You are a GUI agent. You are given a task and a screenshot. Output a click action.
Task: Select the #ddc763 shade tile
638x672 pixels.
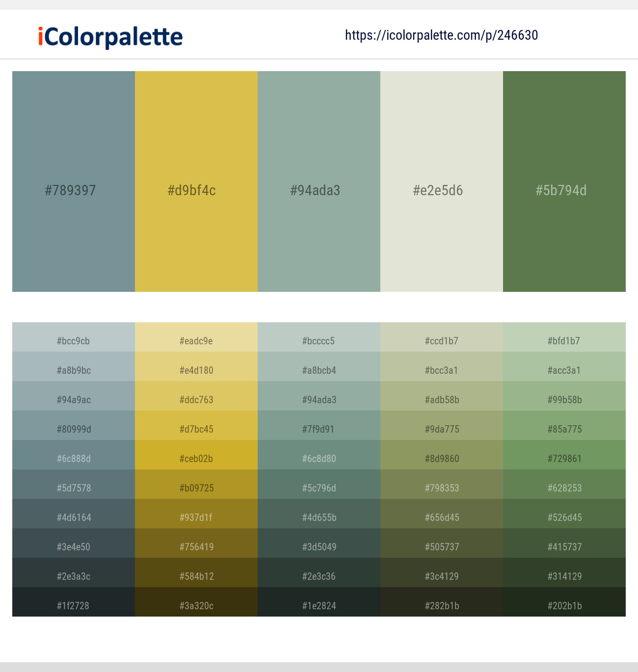196,400
